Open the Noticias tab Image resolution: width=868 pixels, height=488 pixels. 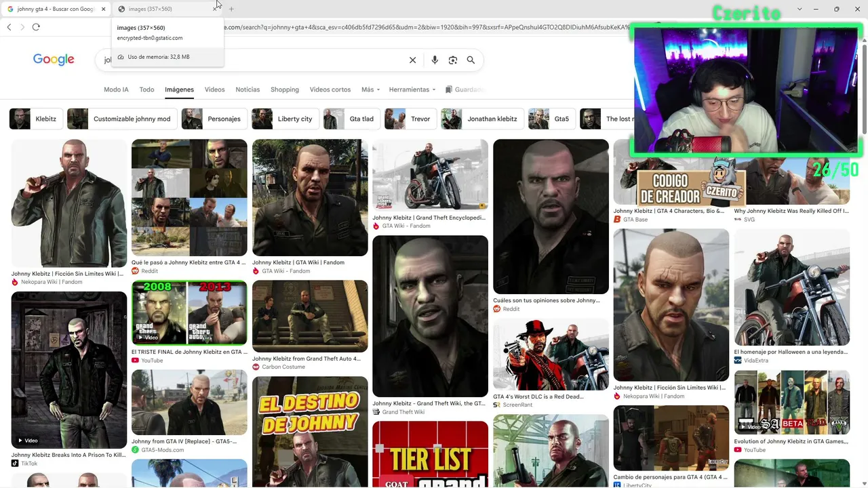tap(248, 89)
